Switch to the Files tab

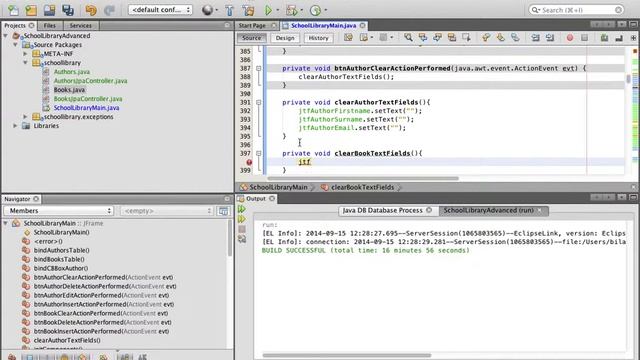tap(49, 25)
